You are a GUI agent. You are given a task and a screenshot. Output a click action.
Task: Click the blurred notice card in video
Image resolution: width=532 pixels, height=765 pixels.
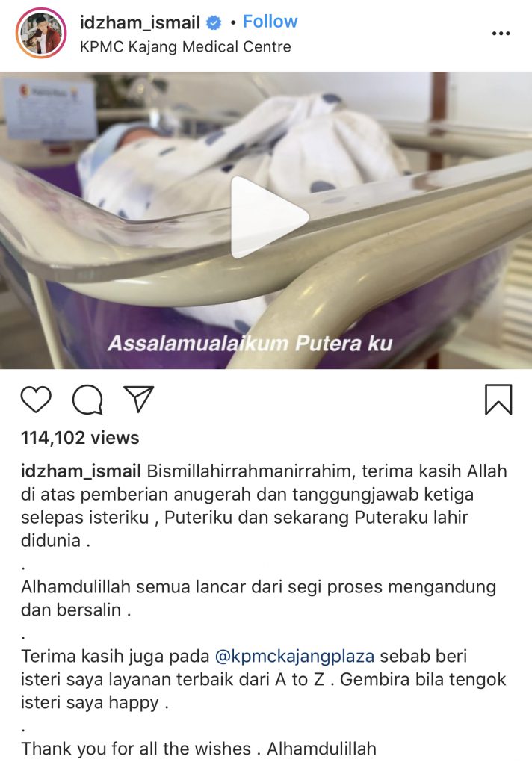tap(50, 108)
